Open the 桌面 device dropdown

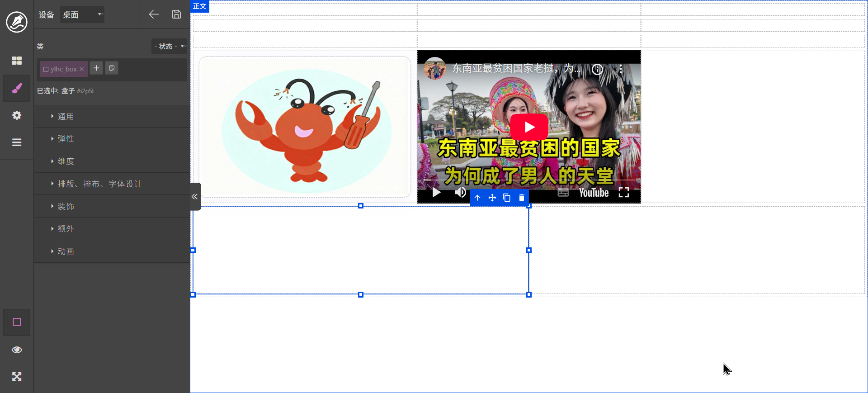[x=82, y=14]
